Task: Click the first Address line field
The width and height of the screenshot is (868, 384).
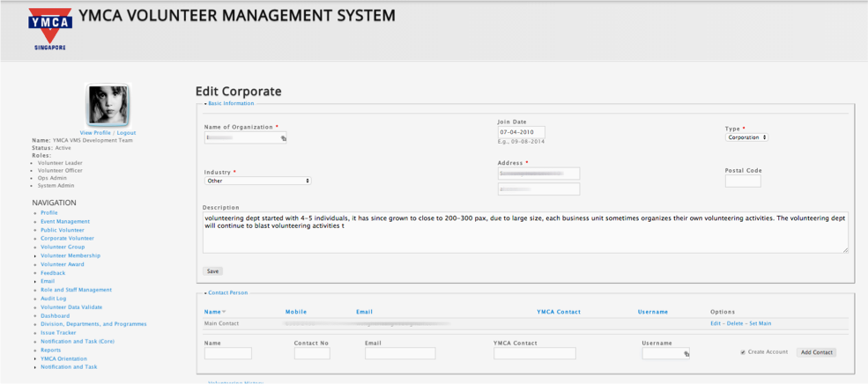Action: (x=538, y=174)
